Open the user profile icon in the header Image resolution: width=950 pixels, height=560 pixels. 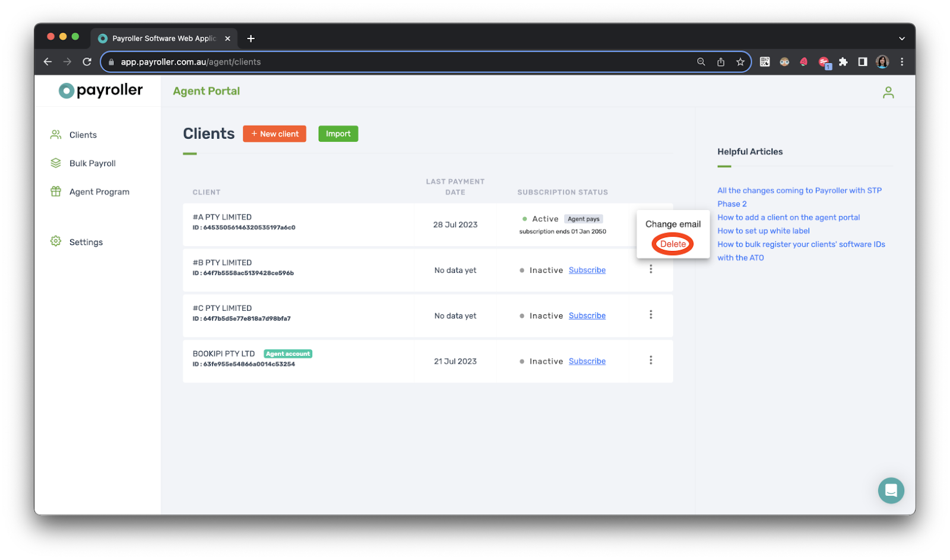[x=888, y=93]
